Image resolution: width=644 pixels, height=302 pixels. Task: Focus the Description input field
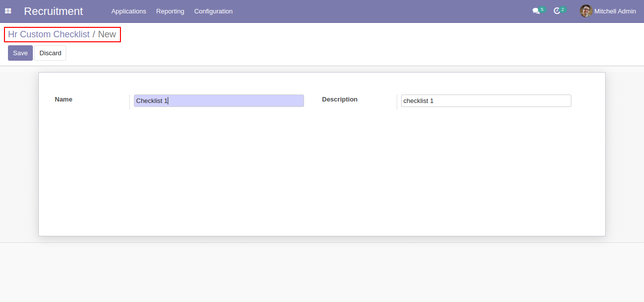point(486,101)
